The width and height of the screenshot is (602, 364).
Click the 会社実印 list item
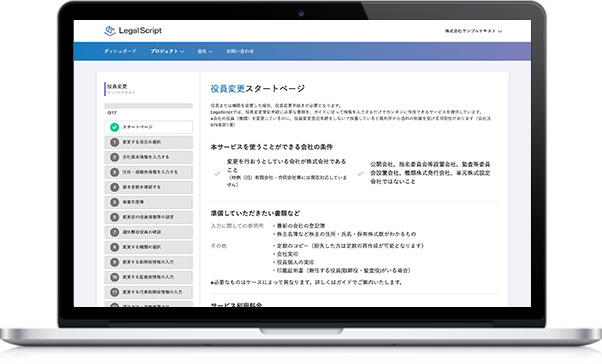[x=286, y=254]
